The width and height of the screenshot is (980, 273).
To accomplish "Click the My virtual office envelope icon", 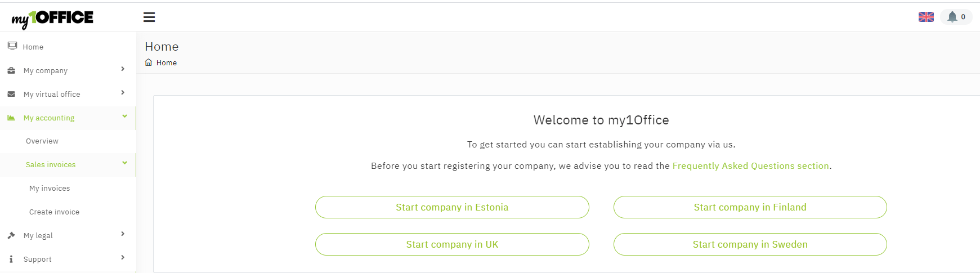I will click(x=11, y=95).
